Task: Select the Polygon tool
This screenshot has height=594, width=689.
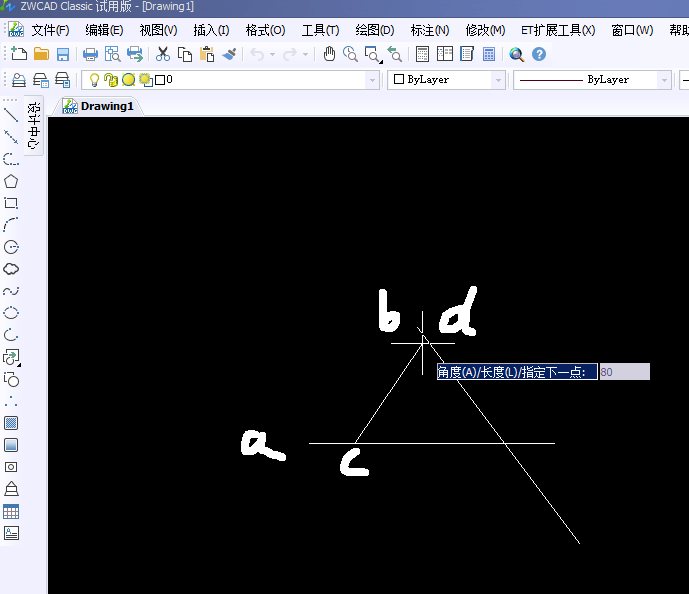Action: 12,181
